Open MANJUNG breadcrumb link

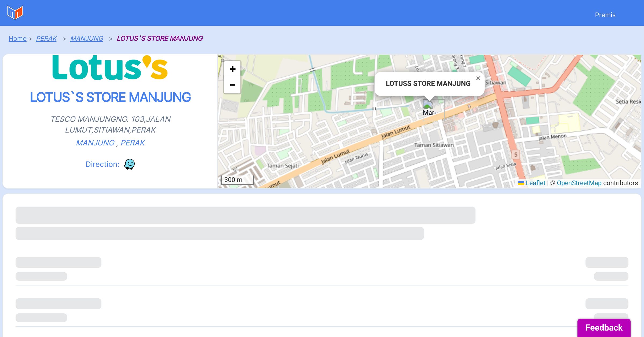coord(87,39)
